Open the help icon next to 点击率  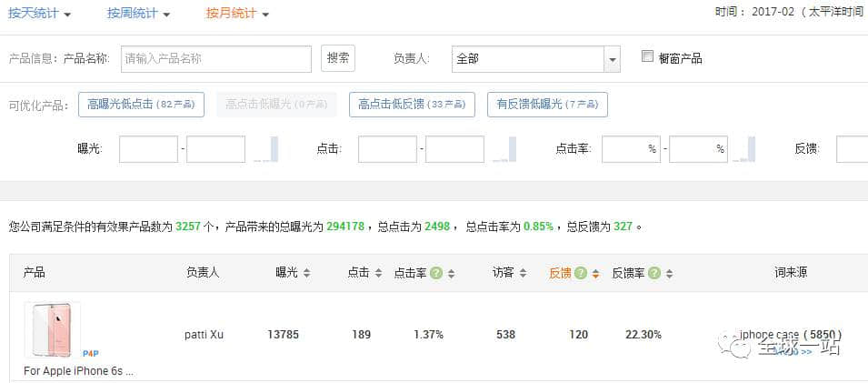point(436,273)
